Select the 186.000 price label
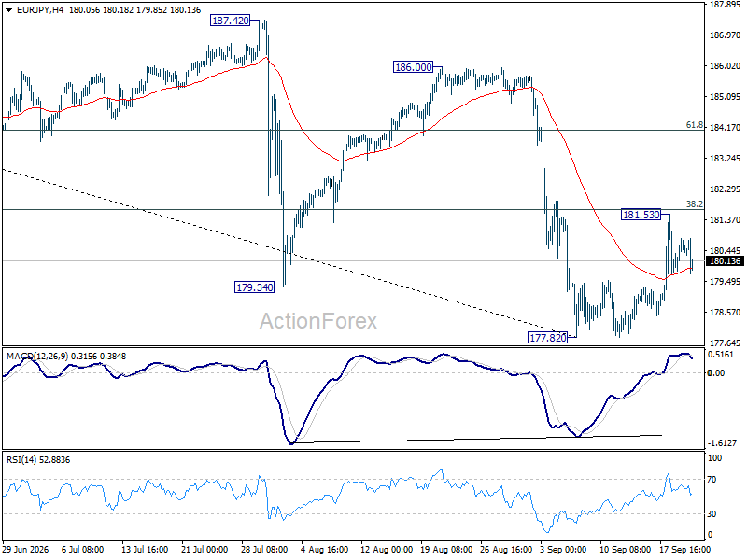The image size is (747, 560). point(413,67)
